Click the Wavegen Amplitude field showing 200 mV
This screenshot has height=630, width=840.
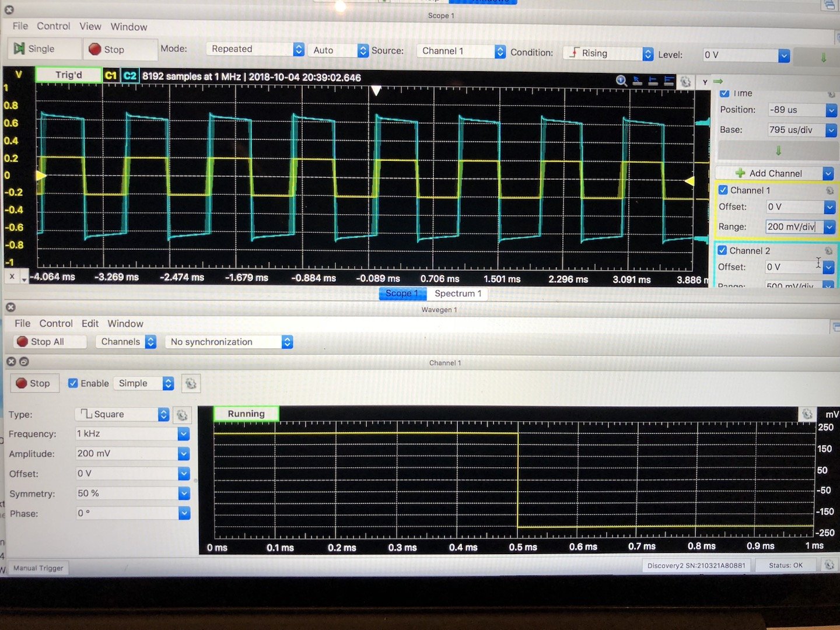(x=126, y=454)
